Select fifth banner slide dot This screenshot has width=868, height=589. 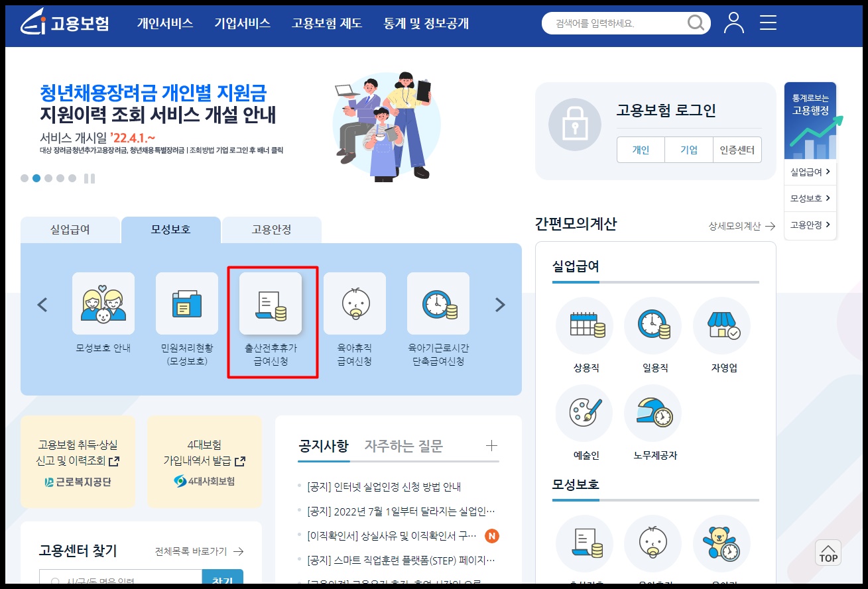click(x=72, y=178)
